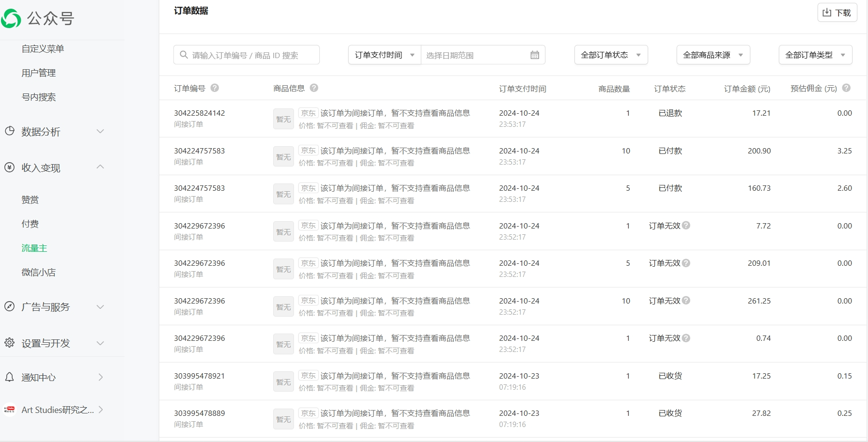868x442 pixels.
Task: Click help icon next to 预估佣金 header
Action: (846, 88)
